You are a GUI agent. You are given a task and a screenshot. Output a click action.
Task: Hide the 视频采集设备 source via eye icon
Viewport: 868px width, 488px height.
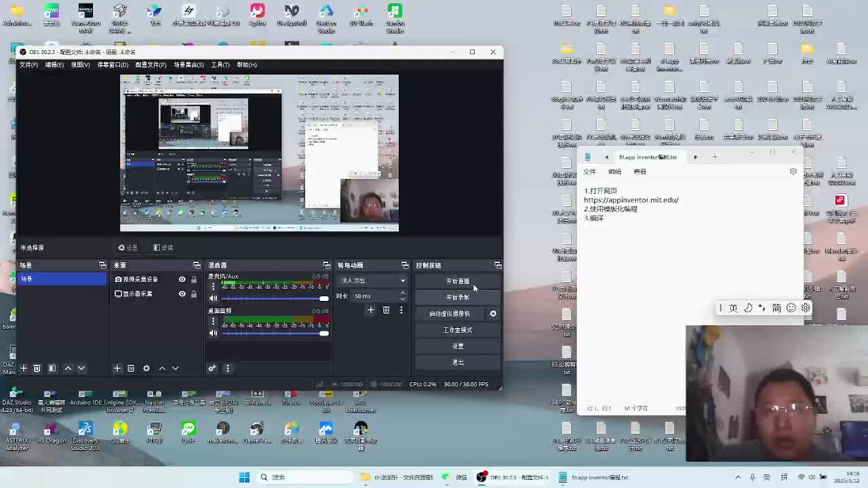coord(182,279)
